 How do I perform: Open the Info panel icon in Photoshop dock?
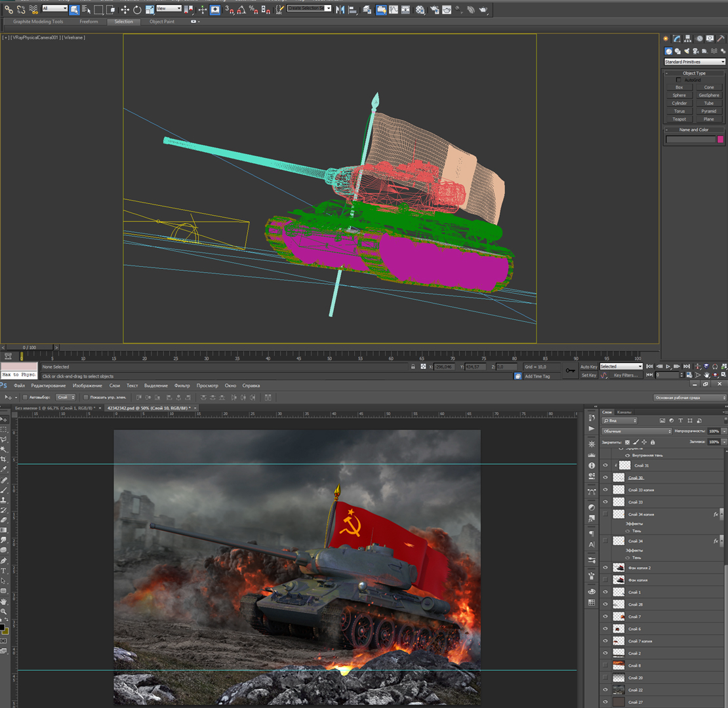[592, 465]
